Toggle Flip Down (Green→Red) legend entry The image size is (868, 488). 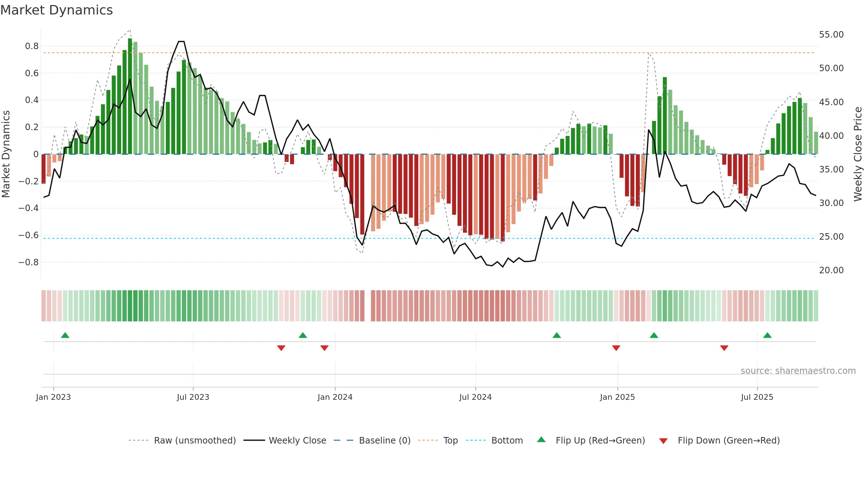[x=719, y=440]
